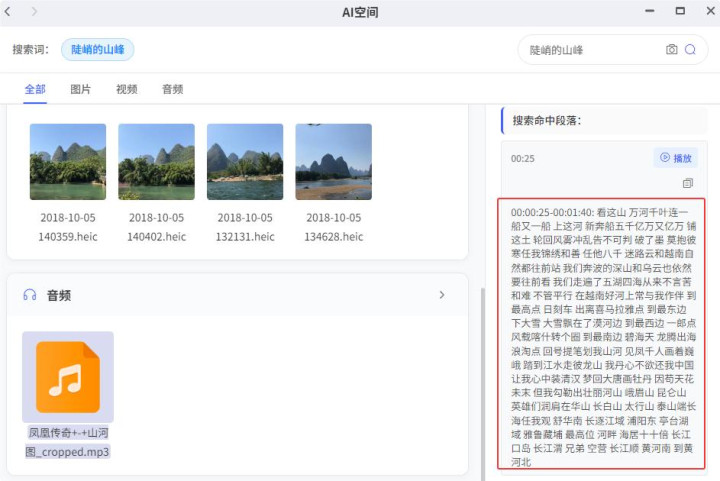Select the 音频 tab
This screenshot has width=720, height=481.
coord(173,89)
